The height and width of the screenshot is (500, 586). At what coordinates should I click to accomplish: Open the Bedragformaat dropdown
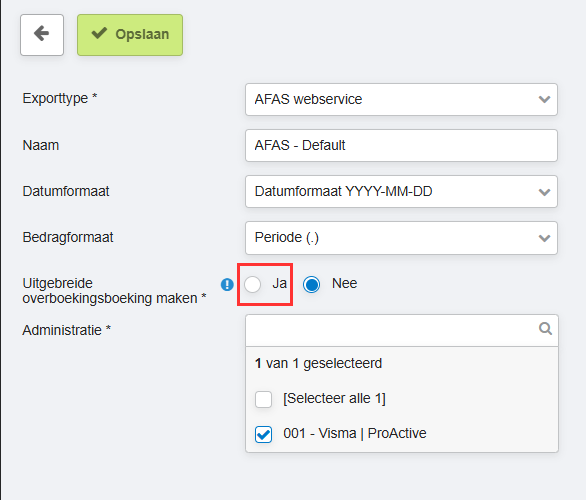coord(401,238)
